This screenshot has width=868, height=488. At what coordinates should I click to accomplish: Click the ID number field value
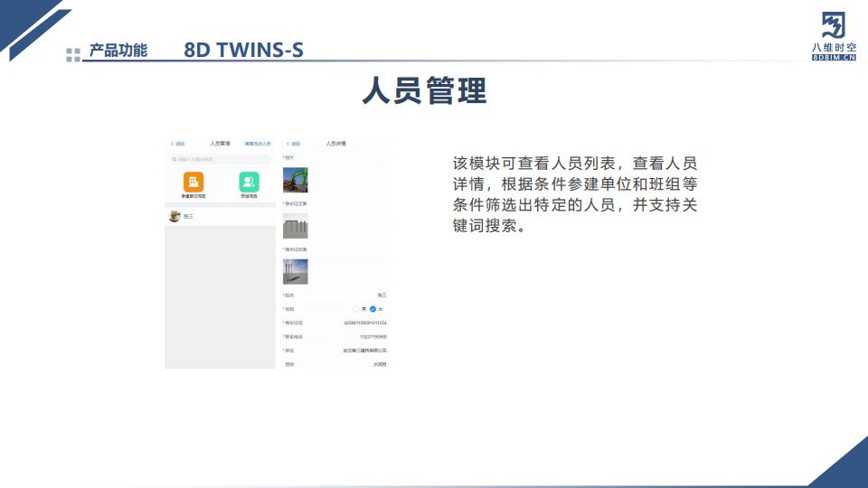tap(365, 323)
